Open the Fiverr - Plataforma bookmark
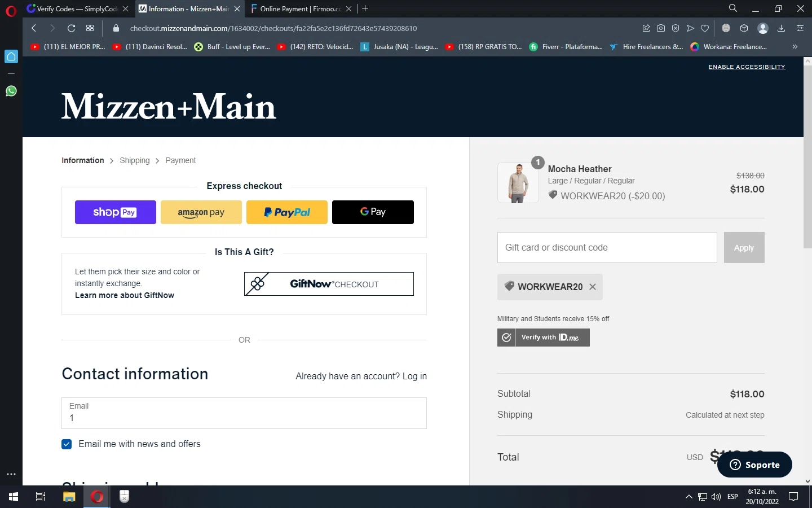This screenshot has height=508, width=812. [566, 47]
